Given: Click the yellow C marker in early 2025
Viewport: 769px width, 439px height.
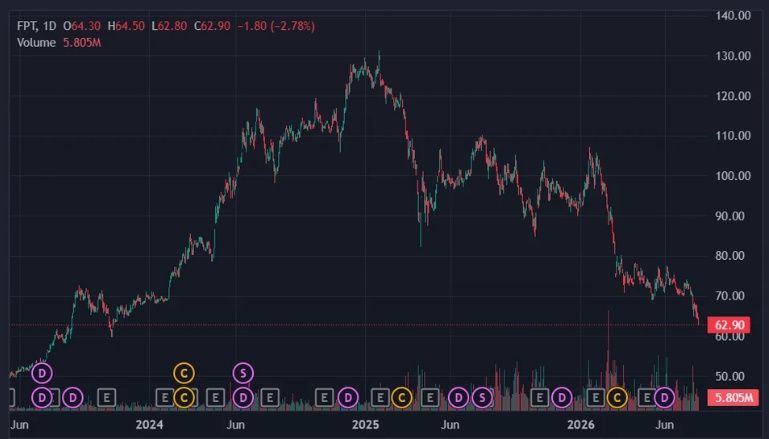Looking at the screenshot, I should [x=402, y=397].
